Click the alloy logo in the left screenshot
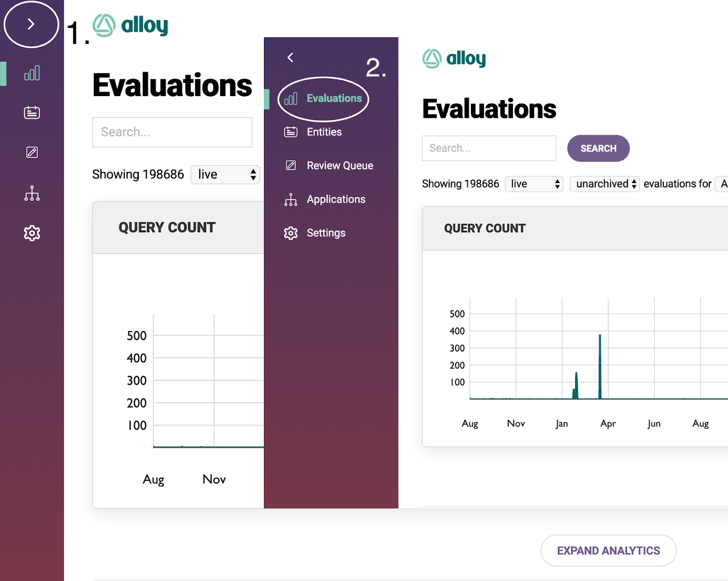 (x=131, y=25)
